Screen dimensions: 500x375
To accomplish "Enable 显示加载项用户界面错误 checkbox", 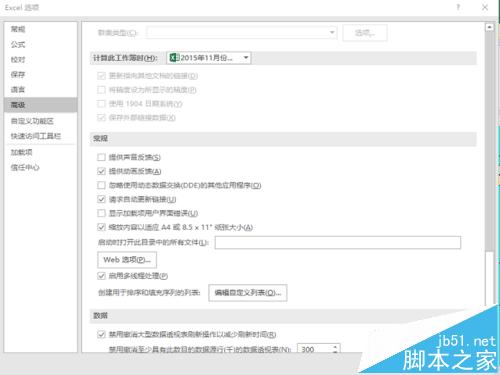I will 101,213.
